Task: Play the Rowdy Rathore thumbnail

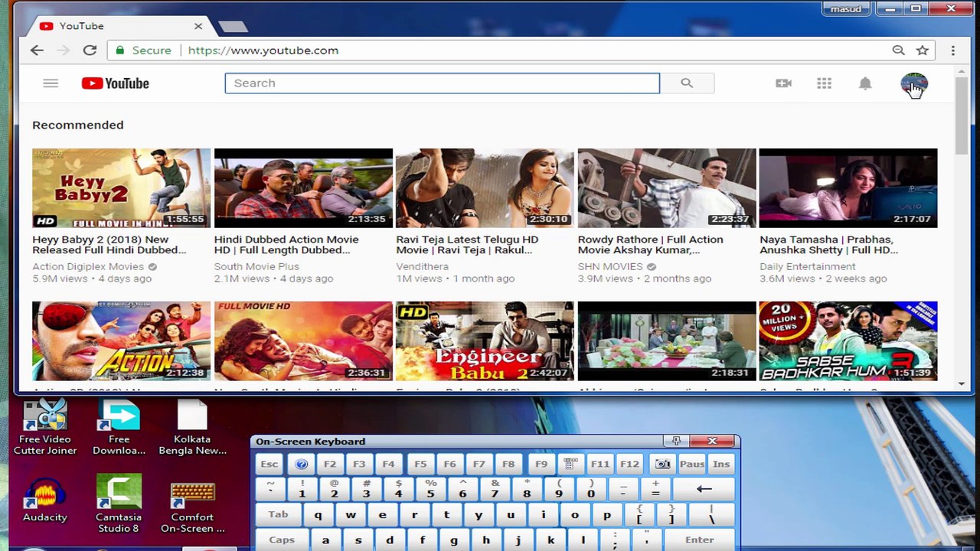Action: [x=667, y=188]
